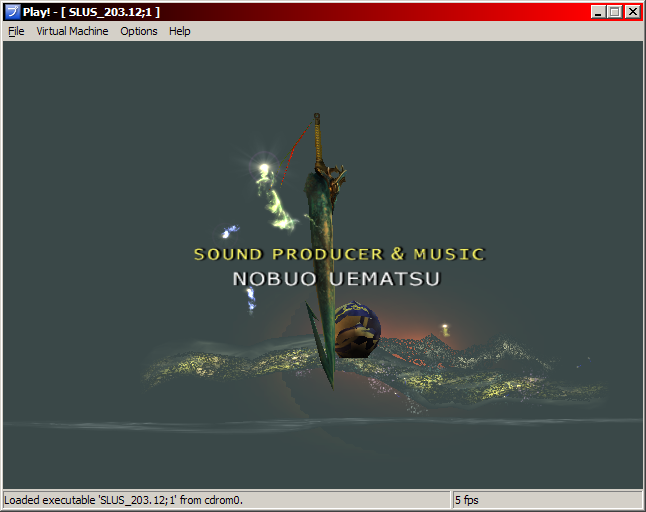Click the blue globe beside the sword
The width and height of the screenshot is (646, 512).
point(358,328)
